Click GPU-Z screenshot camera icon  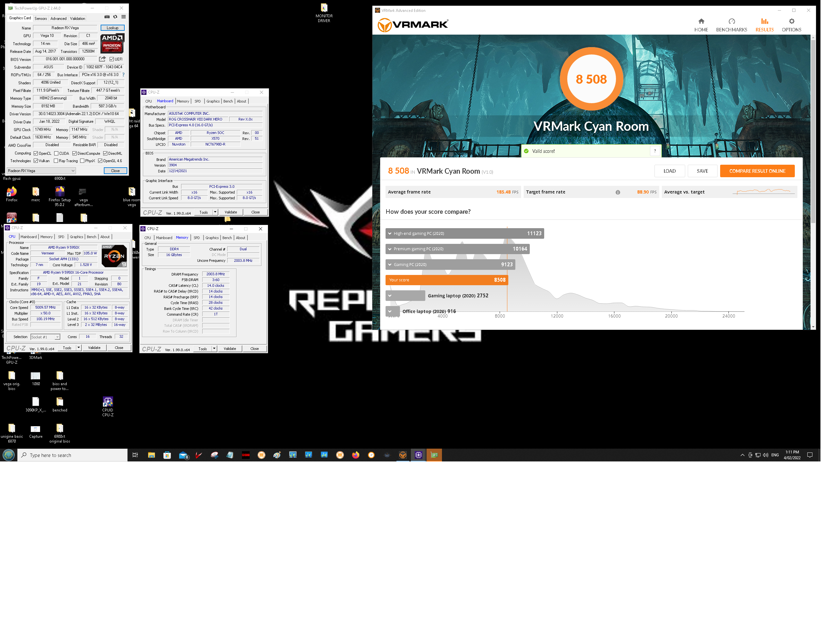tap(107, 17)
